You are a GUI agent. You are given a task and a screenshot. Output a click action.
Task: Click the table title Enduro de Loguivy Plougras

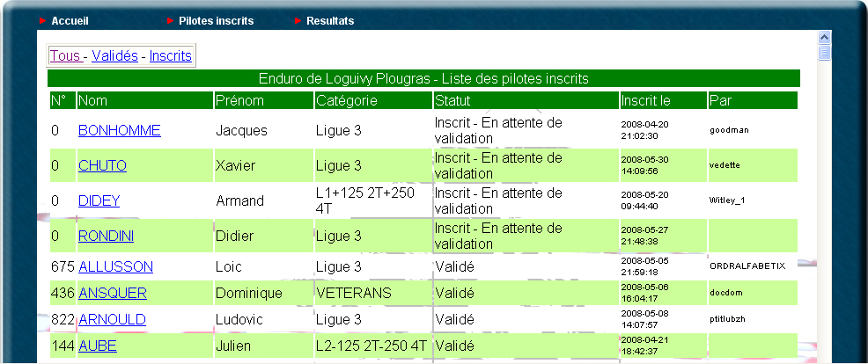pos(424,78)
